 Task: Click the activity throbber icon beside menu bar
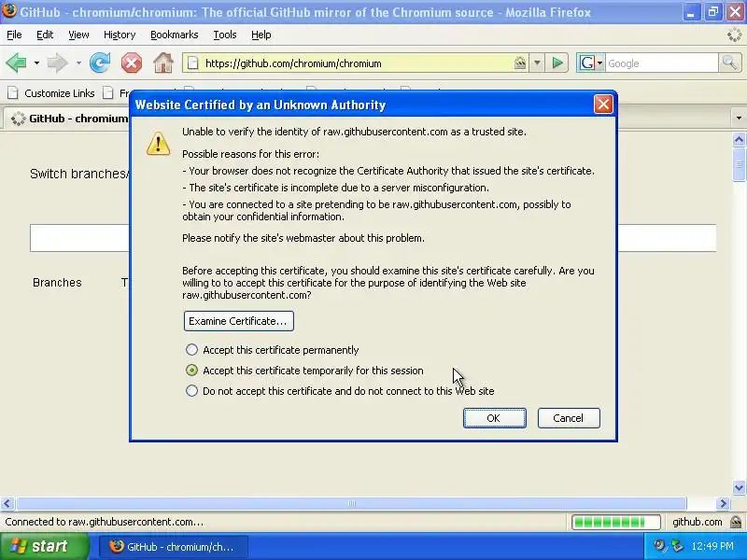tap(735, 35)
